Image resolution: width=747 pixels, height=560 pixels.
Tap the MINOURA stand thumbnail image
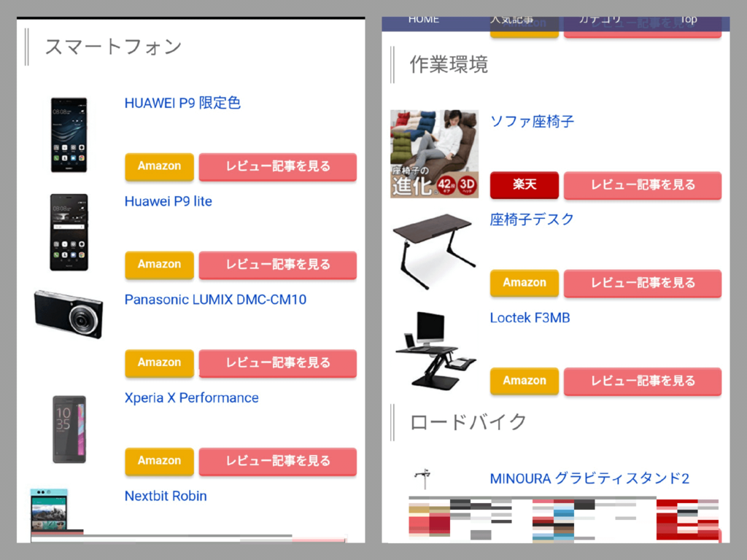click(422, 478)
